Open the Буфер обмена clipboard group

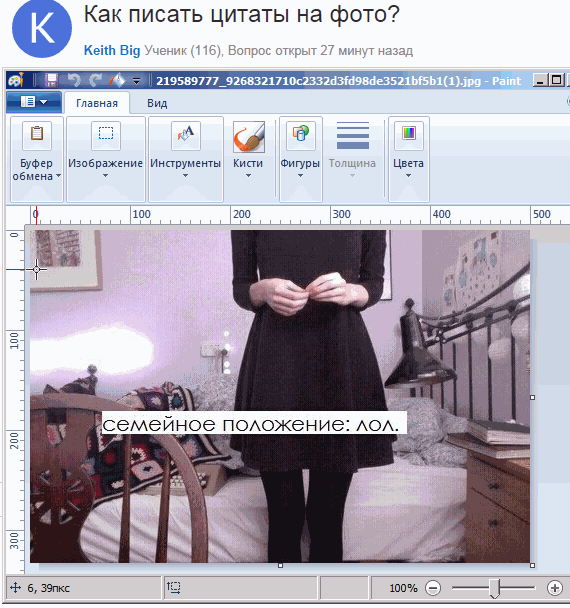pos(36,159)
